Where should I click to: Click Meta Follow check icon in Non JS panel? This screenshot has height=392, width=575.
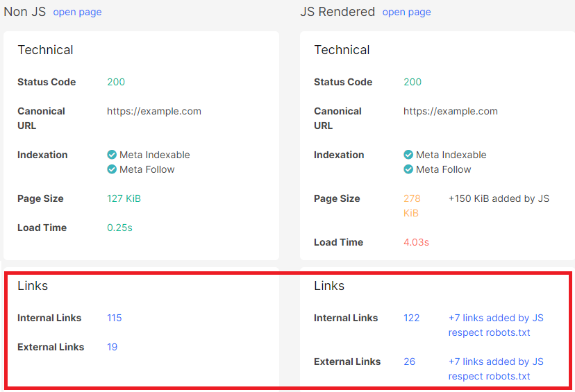tap(112, 169)
